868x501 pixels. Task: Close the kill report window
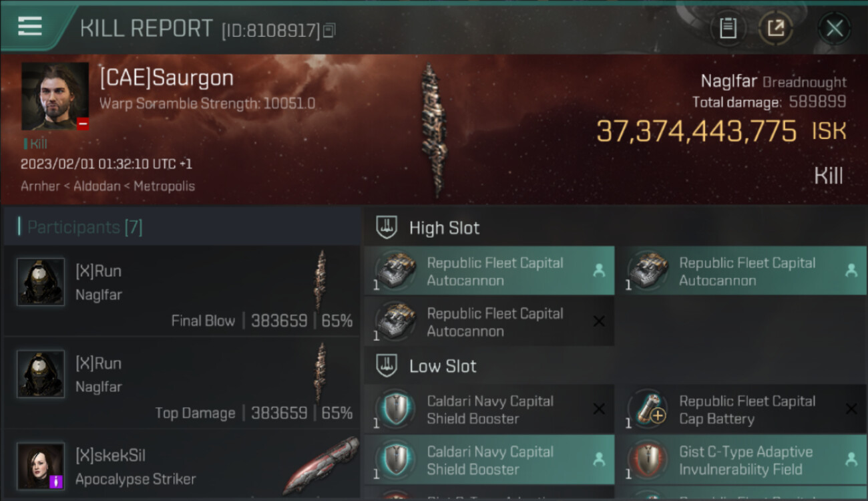834,28
